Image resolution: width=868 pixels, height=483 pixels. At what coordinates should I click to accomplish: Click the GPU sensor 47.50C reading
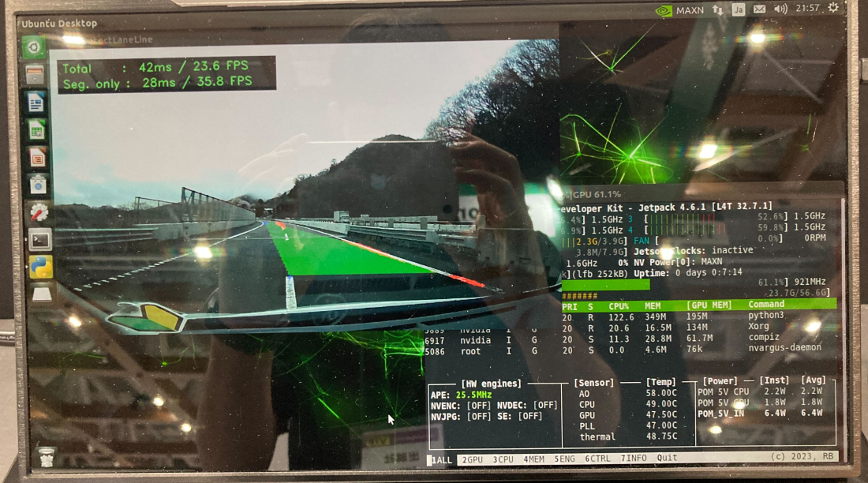[x=628, y=415]
